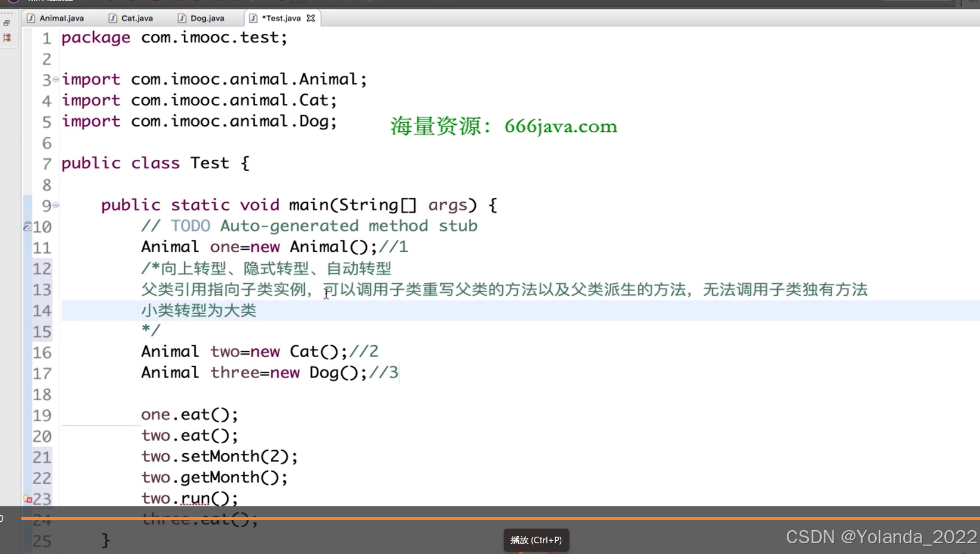Click the '小类转型为大类' comment line
The image size is (980, 554).
point(199,311)
